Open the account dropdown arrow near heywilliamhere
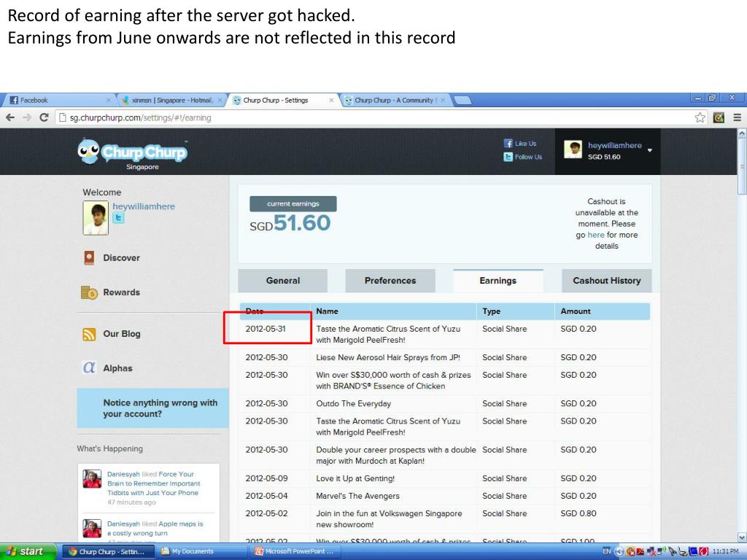The image size is (747, 560). pyautogui.click(x=649, y=150)
